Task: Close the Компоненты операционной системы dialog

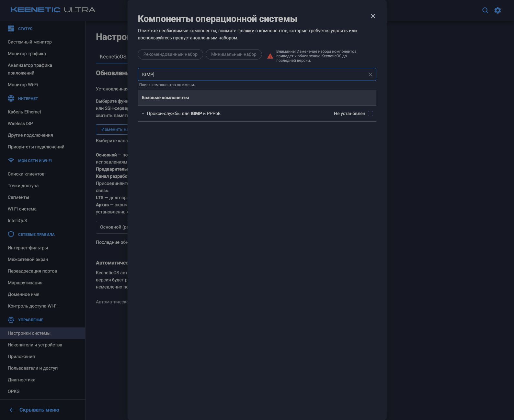Action: pos(373,16)
